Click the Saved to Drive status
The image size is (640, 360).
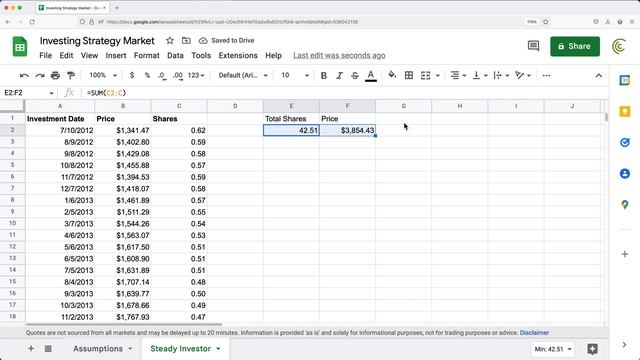[x=226, y=40]
